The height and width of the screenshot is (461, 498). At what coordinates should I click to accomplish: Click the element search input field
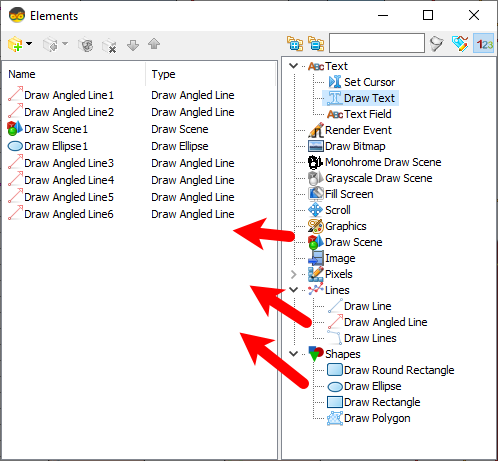pyautogui.click(x=377, y=43)
